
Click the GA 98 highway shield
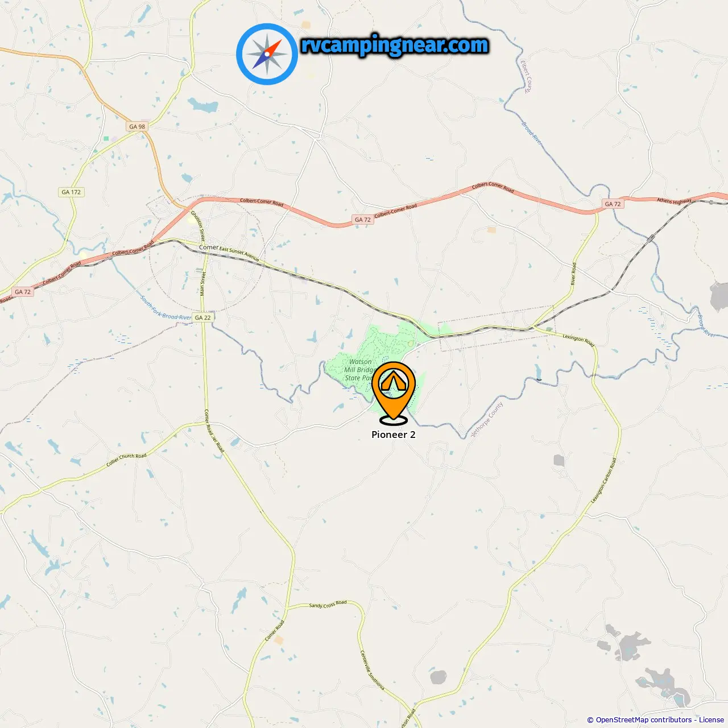coord(137,126)
